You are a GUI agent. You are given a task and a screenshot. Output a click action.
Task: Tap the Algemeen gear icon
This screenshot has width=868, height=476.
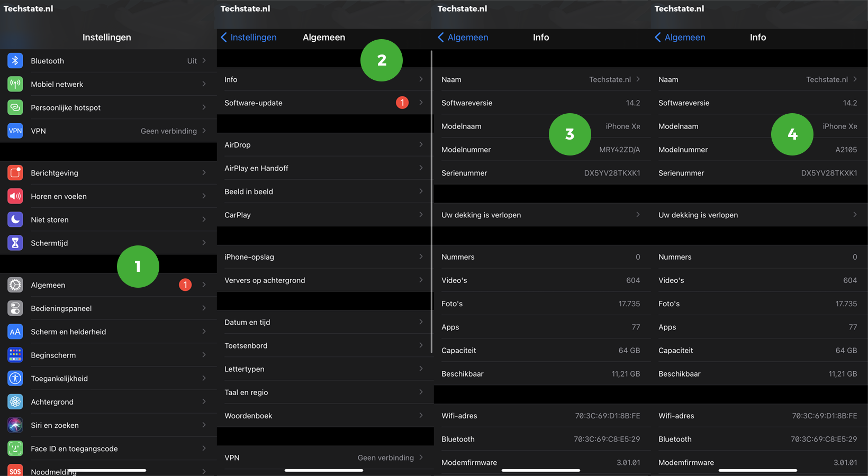[x=15, y=285]
